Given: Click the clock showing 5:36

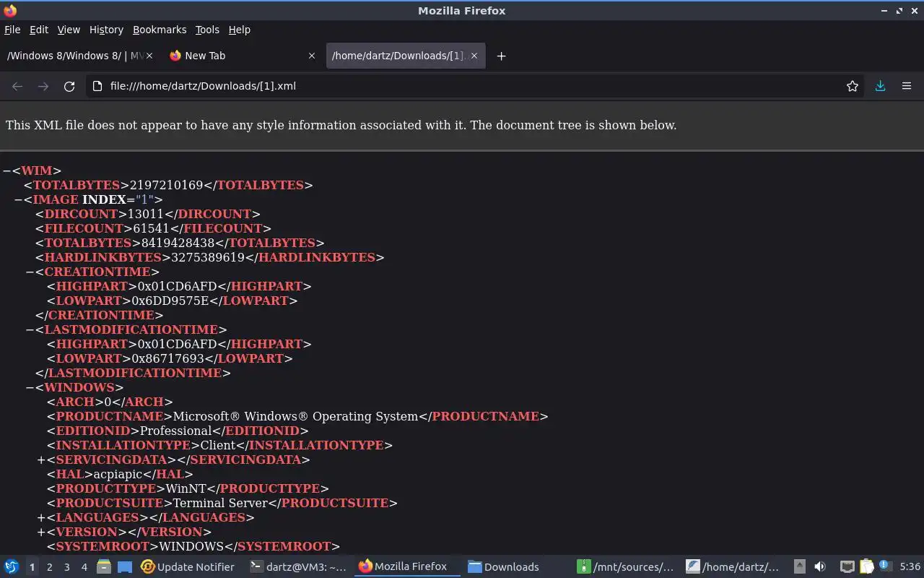Looking at the screenshot, I should [x=910, y=567].
